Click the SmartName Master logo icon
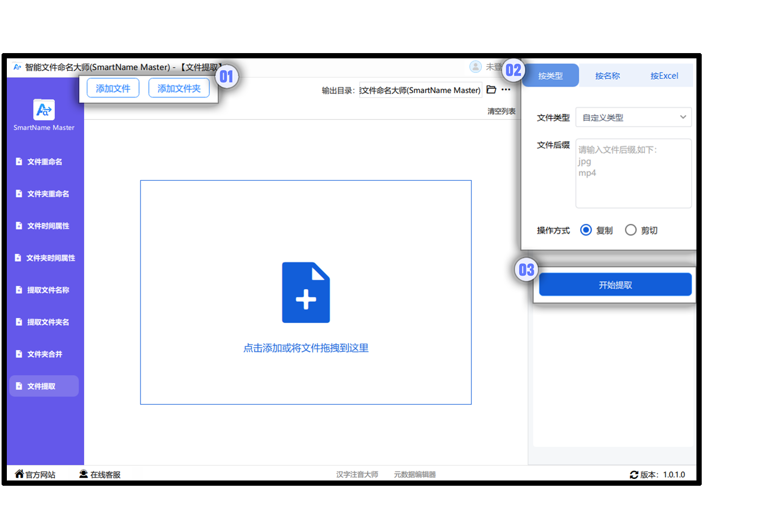 tap(44, 110)
